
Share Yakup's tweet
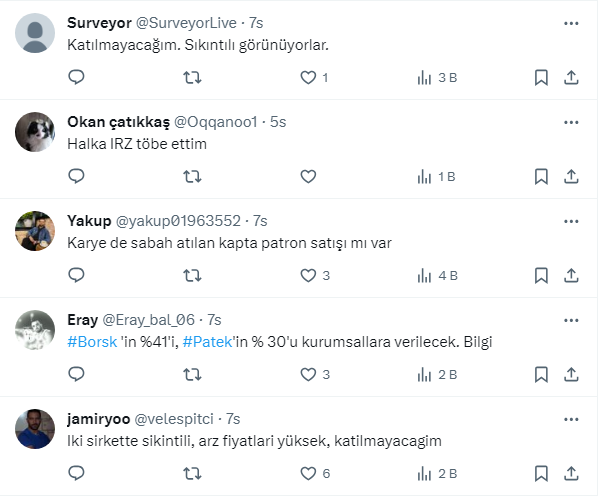pos(571,275)
